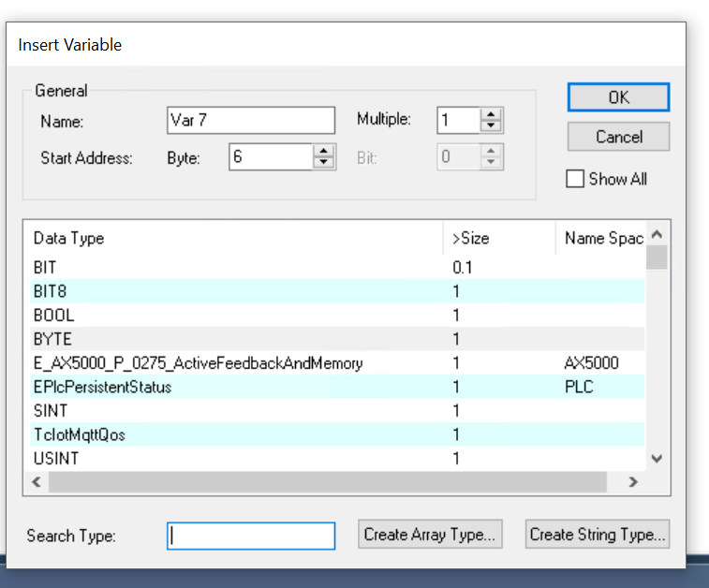Image resolution: width=709 pixels, height=588 pixels.
Task: Click the AX5000 name space cell
Action: click(591, 363)
